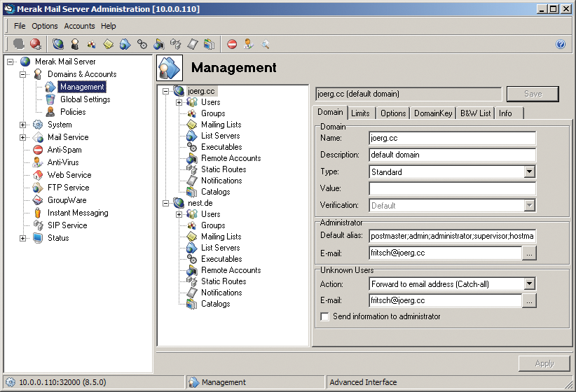This screenshot has width=576, height=392.
Task: Click the list server toolbar icon
Action: (125, 44)
